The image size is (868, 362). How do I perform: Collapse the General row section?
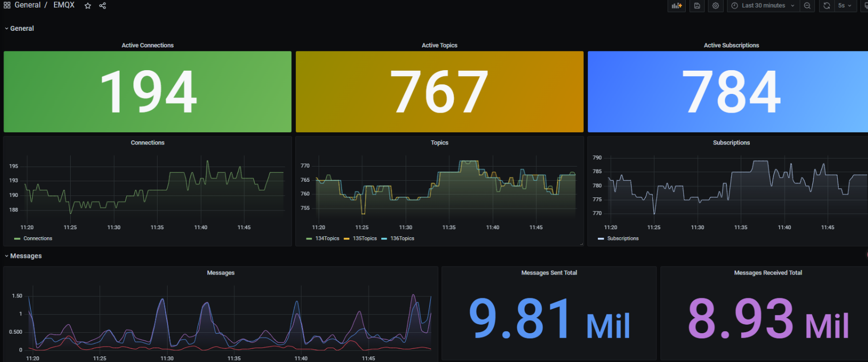tap(22, 28)
